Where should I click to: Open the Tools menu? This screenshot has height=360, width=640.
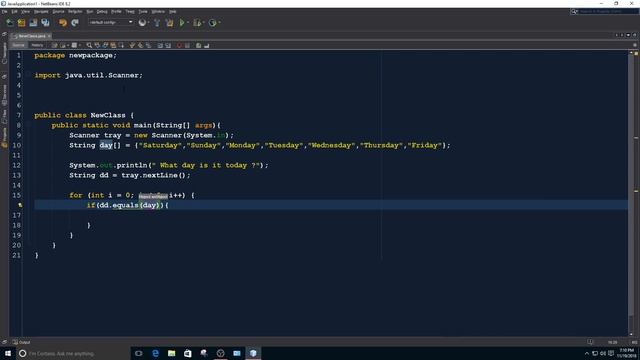(x=143, y=11)
